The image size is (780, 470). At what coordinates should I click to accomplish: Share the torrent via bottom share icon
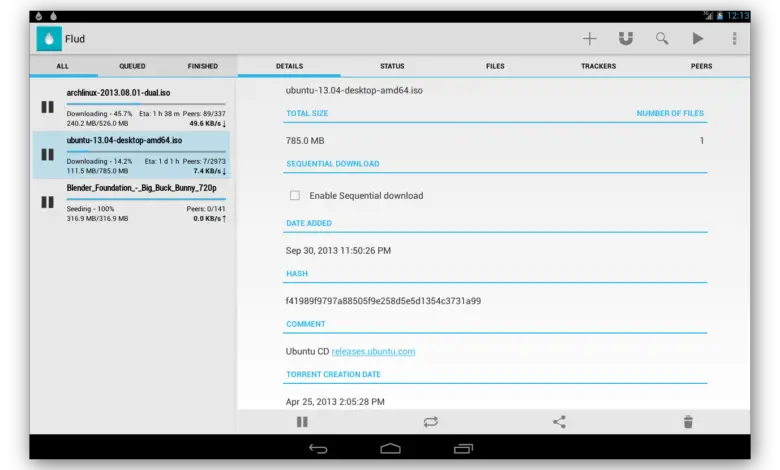pyautogui.click(x=559, y=422)
